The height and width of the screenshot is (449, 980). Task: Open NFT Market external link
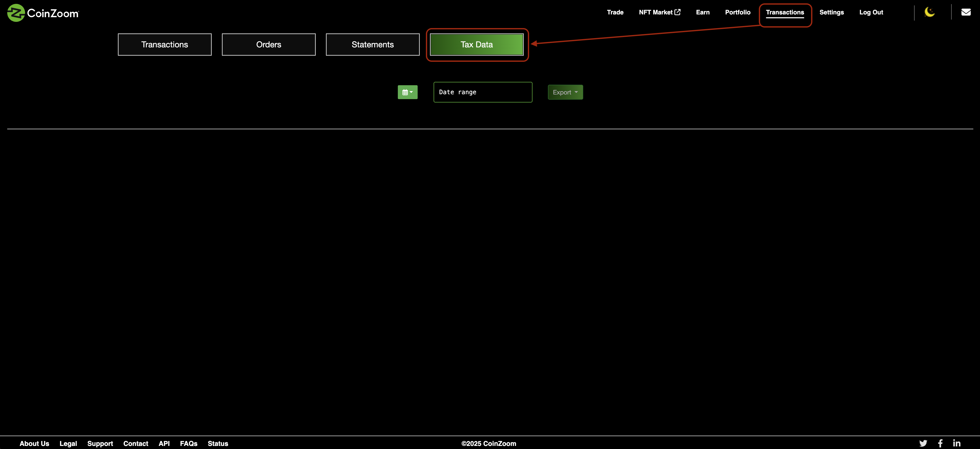(659, 12)
